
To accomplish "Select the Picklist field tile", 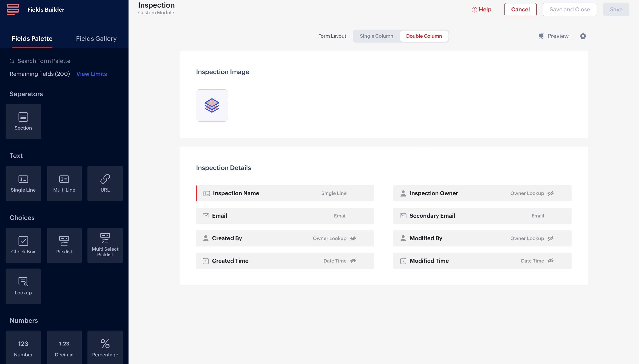I will point(64,245).
